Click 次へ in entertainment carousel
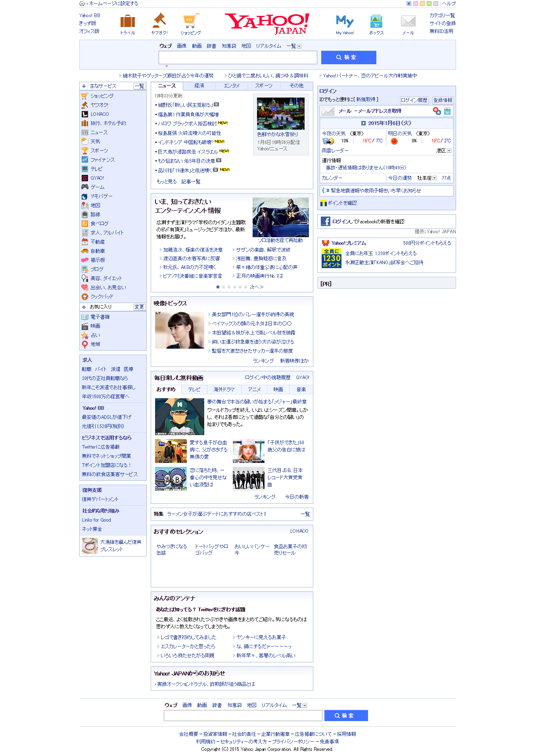This screenshot has width=535, height=756. 256,287
